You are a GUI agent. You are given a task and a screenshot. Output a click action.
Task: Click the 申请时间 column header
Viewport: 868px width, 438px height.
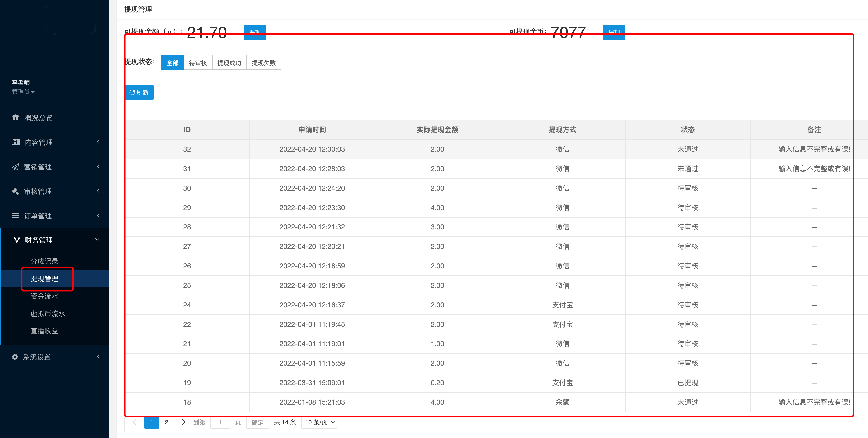coord(312,130)
